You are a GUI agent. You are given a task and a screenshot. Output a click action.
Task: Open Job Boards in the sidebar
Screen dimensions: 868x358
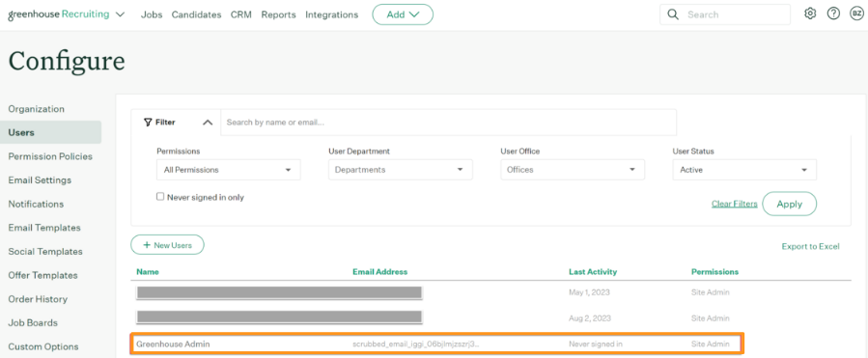tap(33, 322)
